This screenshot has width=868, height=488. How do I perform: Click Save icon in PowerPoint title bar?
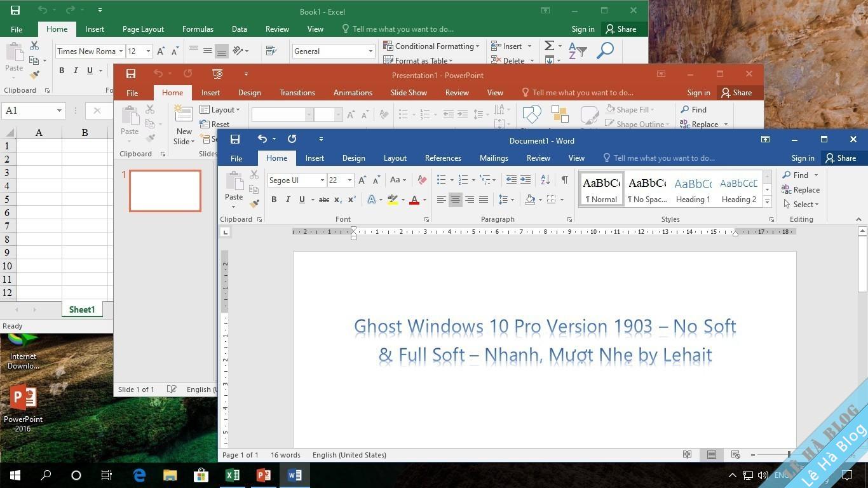pos(131,74)
